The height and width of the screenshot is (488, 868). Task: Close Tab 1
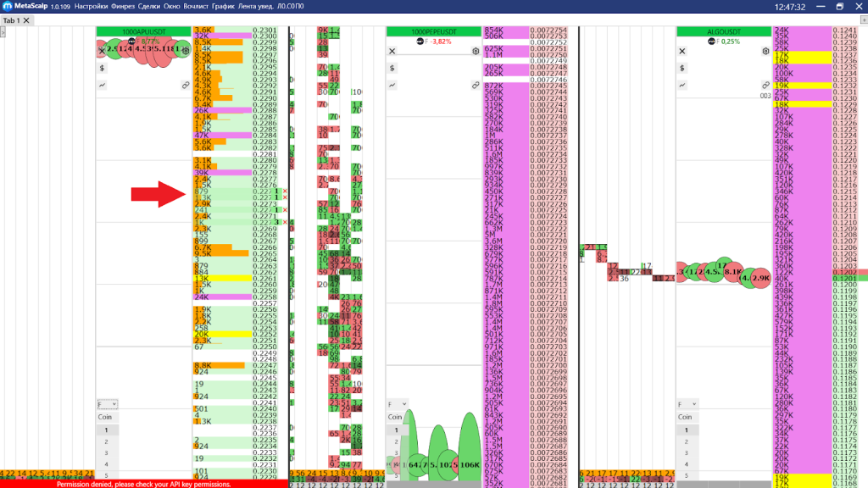click(26, 20)
